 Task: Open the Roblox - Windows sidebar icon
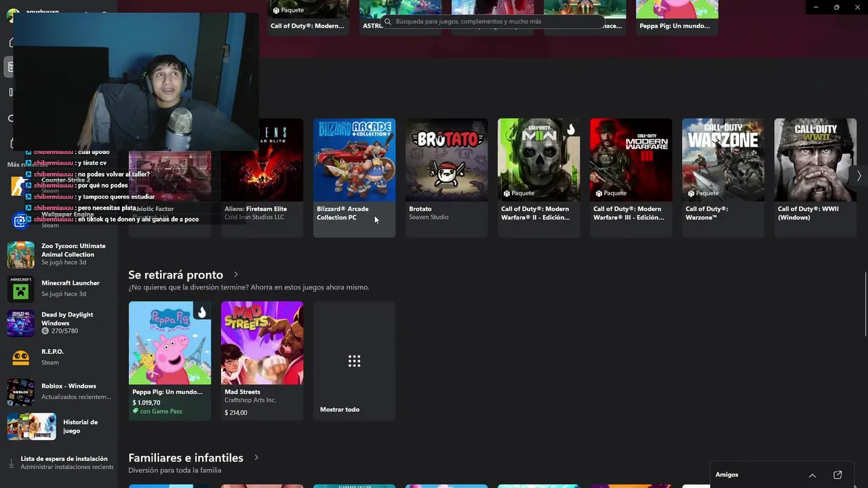tap(20, 392)
